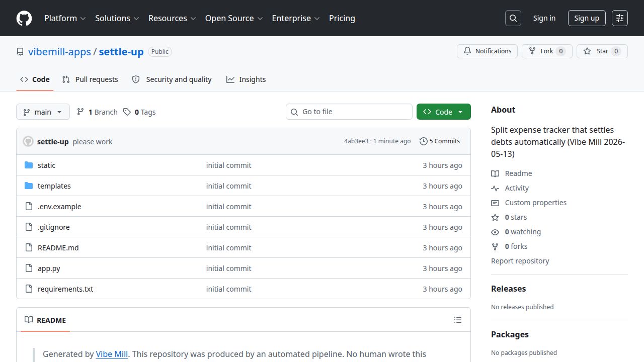The width and height of the screenshot is (644, 362).
Task: Open the templates folder name
Action: (x=54, y=186)
